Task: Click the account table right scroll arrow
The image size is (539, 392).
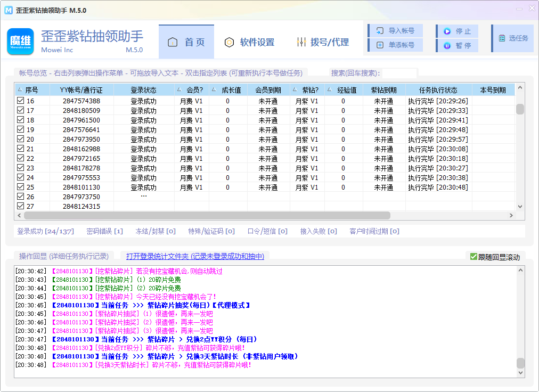Action: tap(511, 215)
